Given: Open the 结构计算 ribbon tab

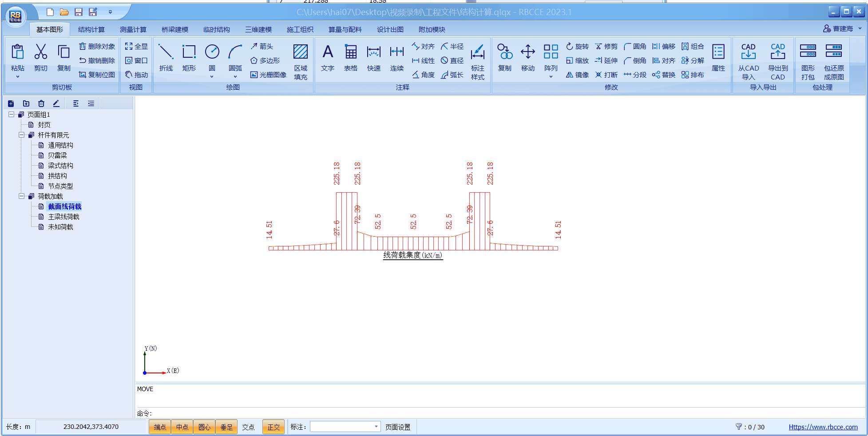Looking at the screenshot, I should (x=91, y=30).
